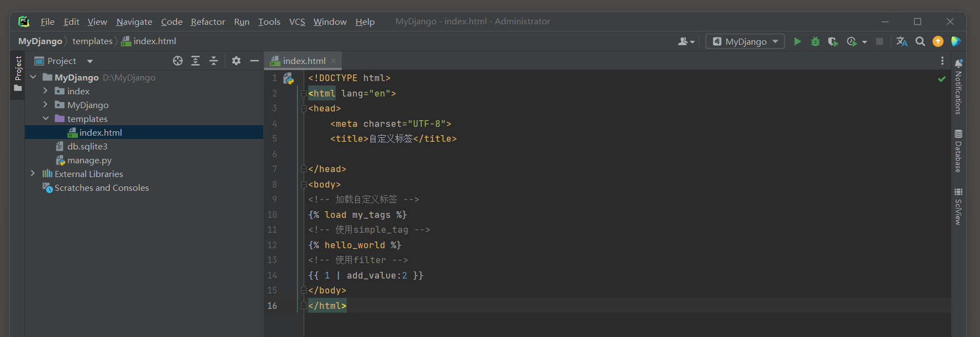Select index.html in the project tree
This screenshot has width=980, height=337.
pos(144,132)
